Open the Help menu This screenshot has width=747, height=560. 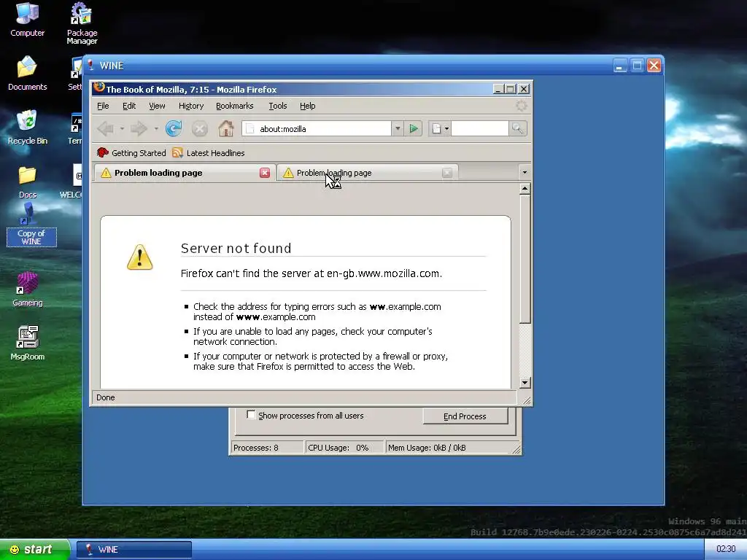[x=307, y=106]
